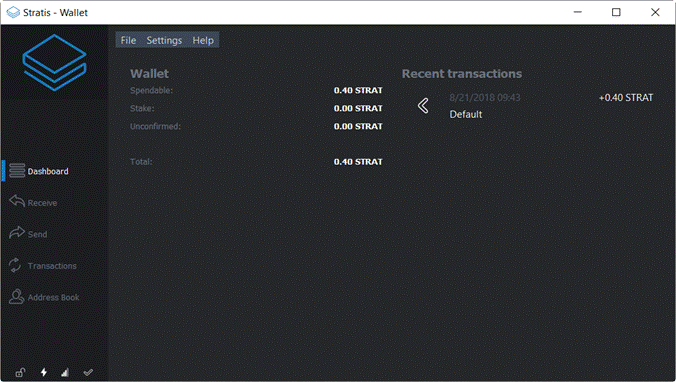Click the Spendable label
This screenshot has height=382, width=676.
pos(151,91)
